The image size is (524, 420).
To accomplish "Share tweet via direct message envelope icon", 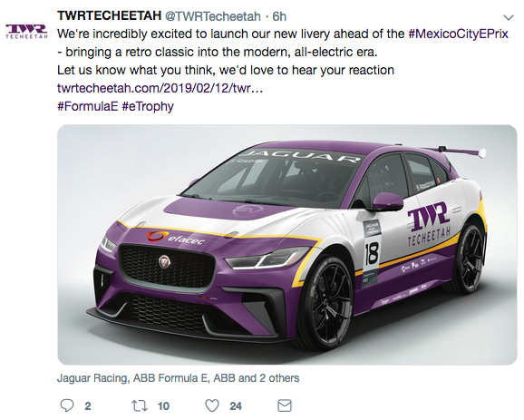I will point(285,405).
